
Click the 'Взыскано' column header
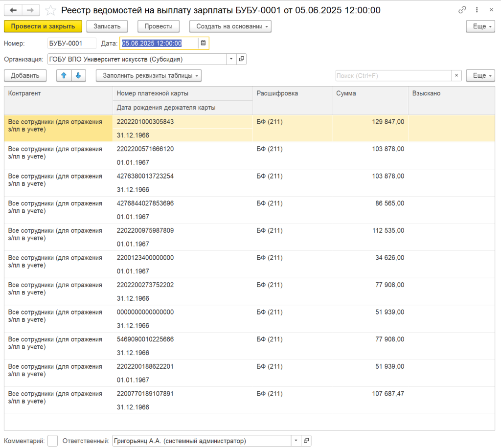pos(452,100)
